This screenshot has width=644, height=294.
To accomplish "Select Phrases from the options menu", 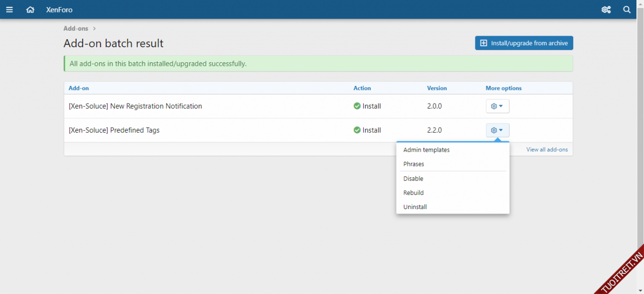I will [x=414, y=164].
